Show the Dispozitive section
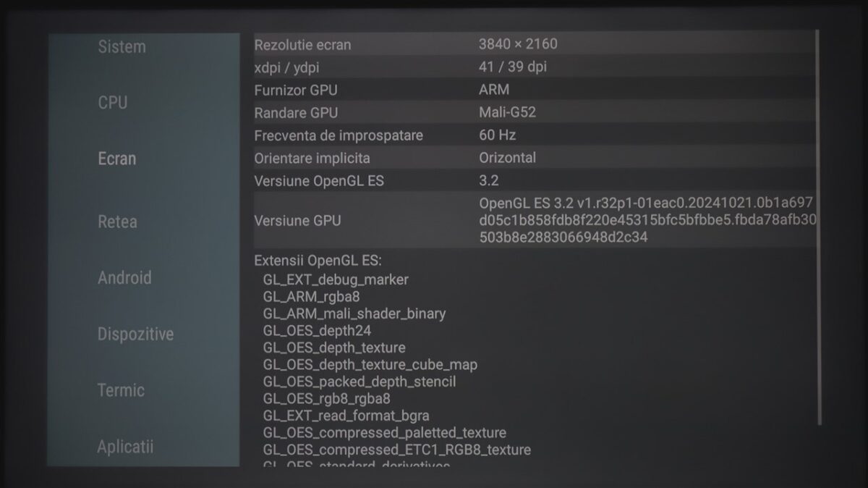This screenshot has height=488, width=868. tap(135, 335)
